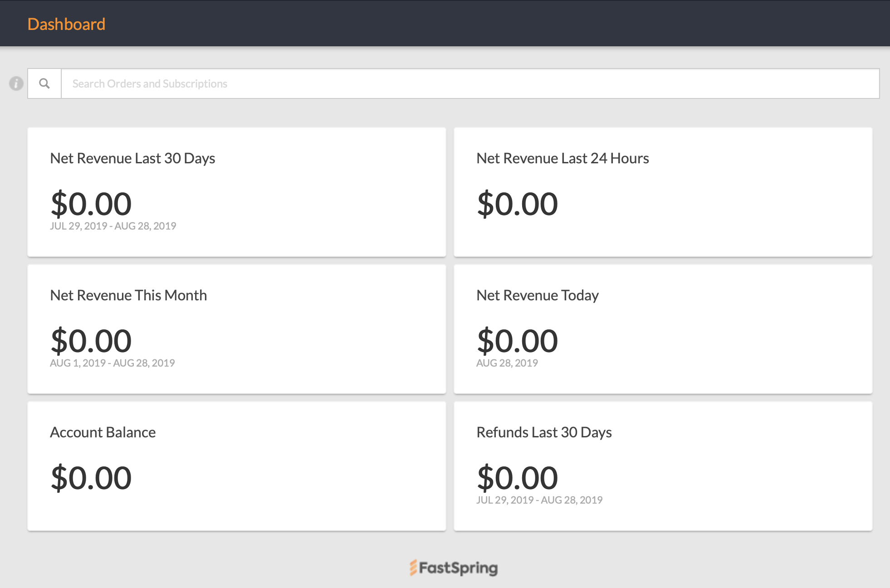Click the date range under Refunds Last 30 Days
This screenshot has width=890, height=588.
[x=539, y=500]
